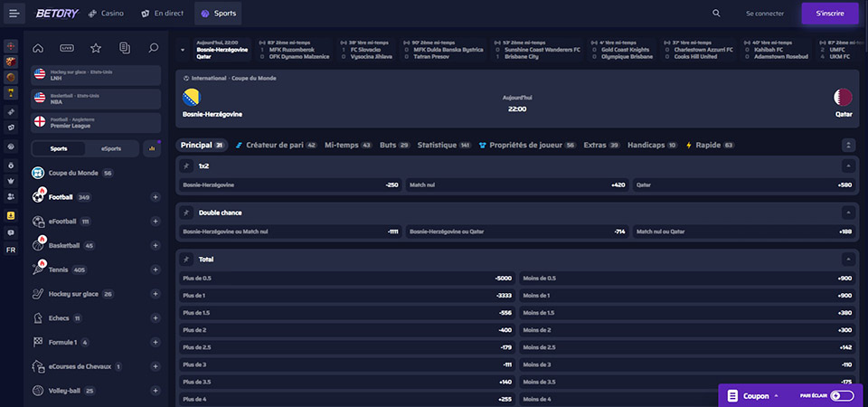Click the sidebar search magnifier icon
The image size is (868, 407).
[154, 48]
